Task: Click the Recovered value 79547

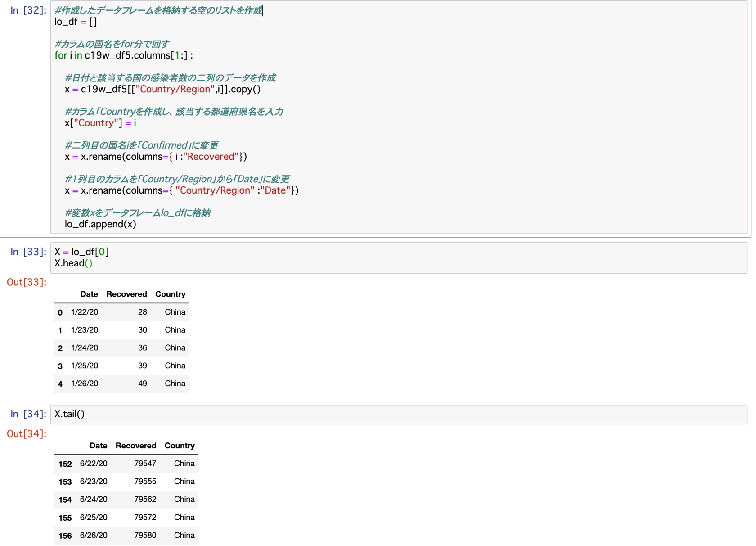Action: coord(145,464)
